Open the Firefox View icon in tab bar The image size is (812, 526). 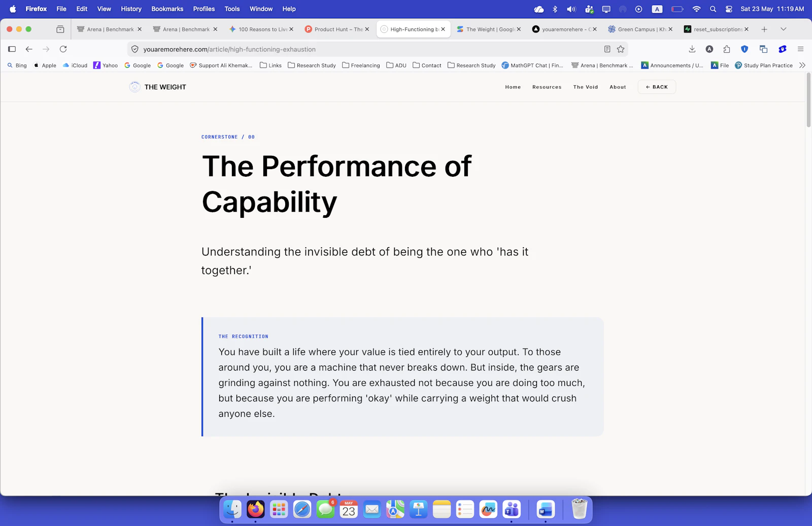click(60, 29)
